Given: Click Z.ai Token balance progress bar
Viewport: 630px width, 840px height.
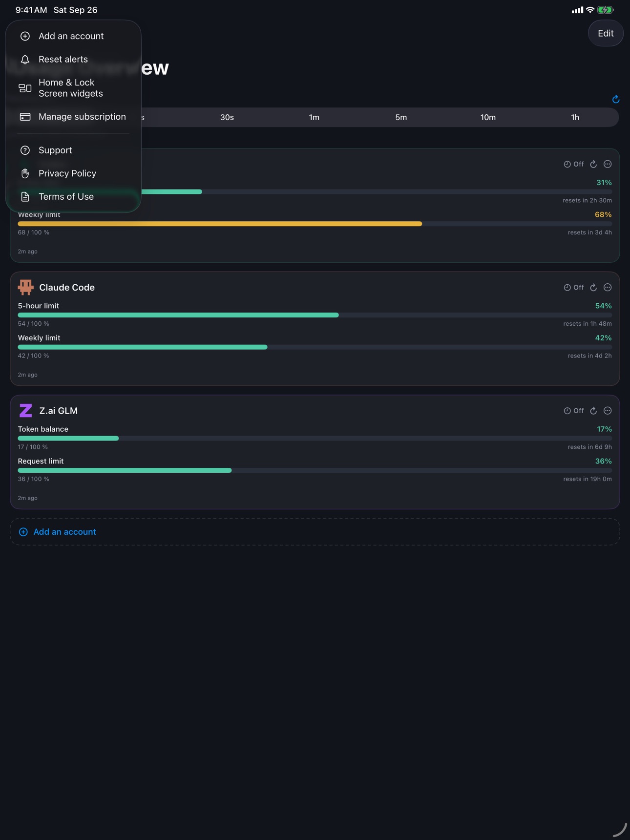Looking at the screenshot, I should click(x=315, y=439).
